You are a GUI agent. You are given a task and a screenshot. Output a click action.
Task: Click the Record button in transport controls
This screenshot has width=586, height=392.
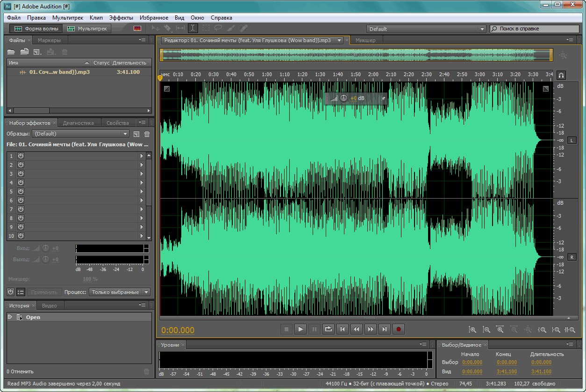tap(399, 329)
